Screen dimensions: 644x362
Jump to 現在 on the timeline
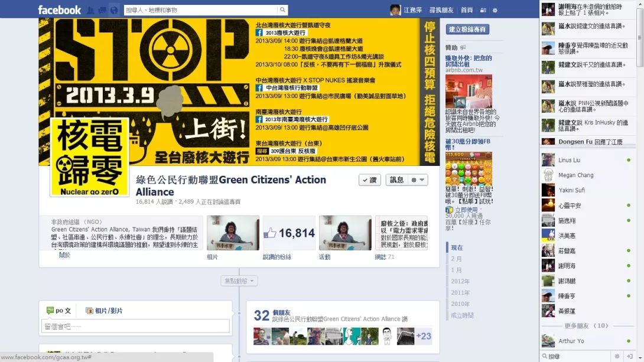[x=457, y=247]
